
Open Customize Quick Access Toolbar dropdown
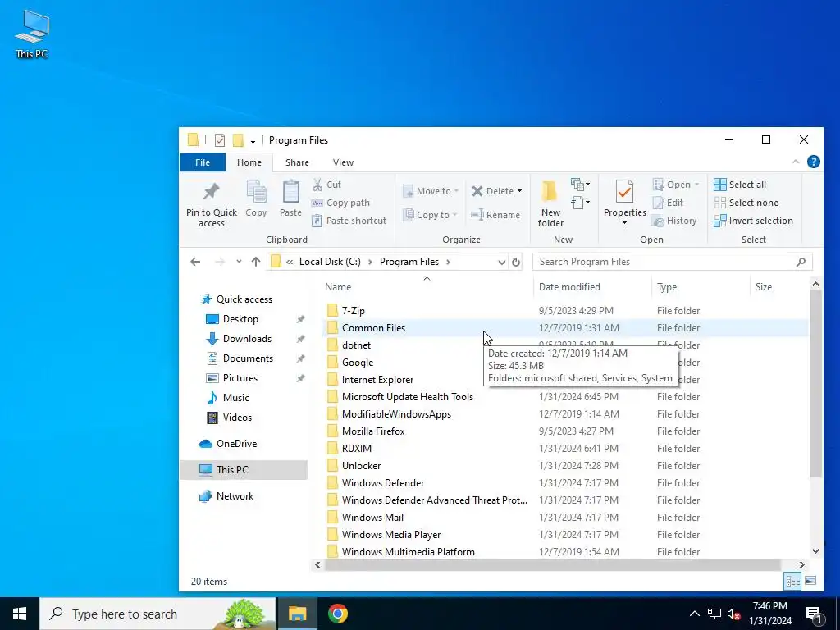253,141
